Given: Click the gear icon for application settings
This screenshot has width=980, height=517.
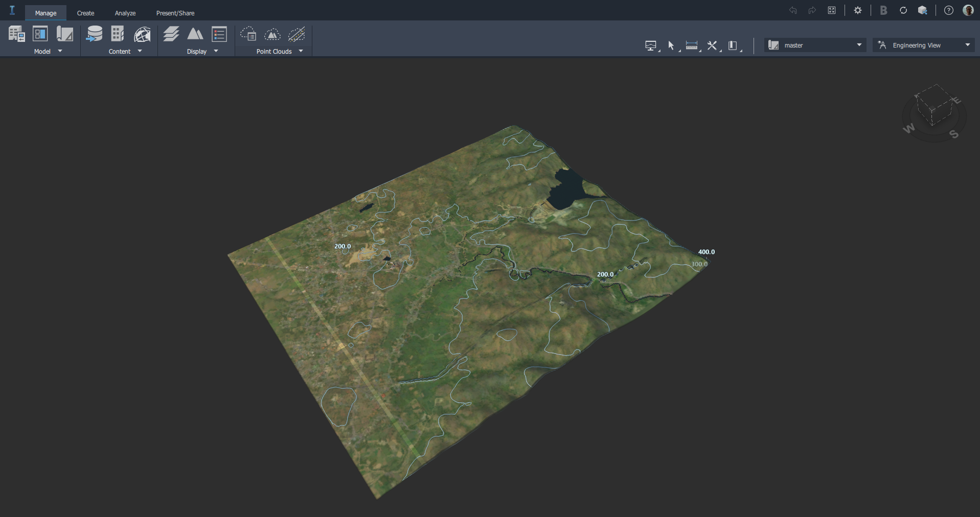Looking at the screenshot, I should click(858, 10).
